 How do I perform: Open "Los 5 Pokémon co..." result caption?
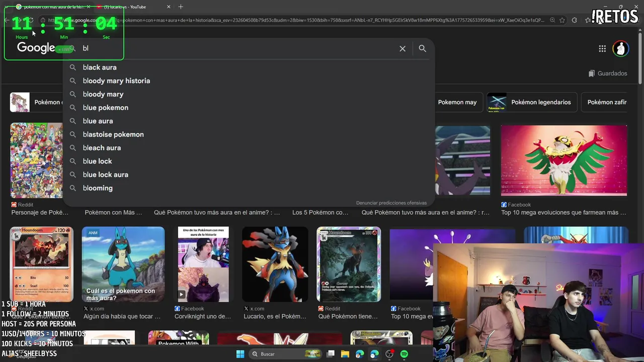(320, 213)
